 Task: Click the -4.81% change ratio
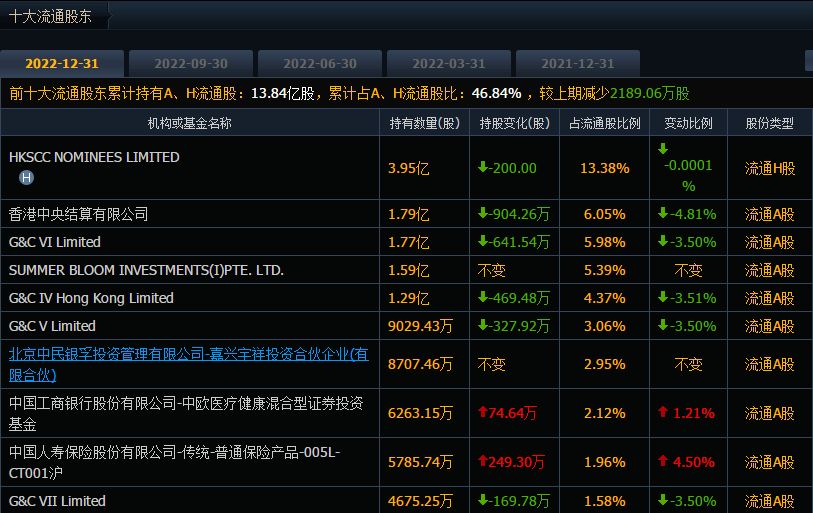coord(687,214)
